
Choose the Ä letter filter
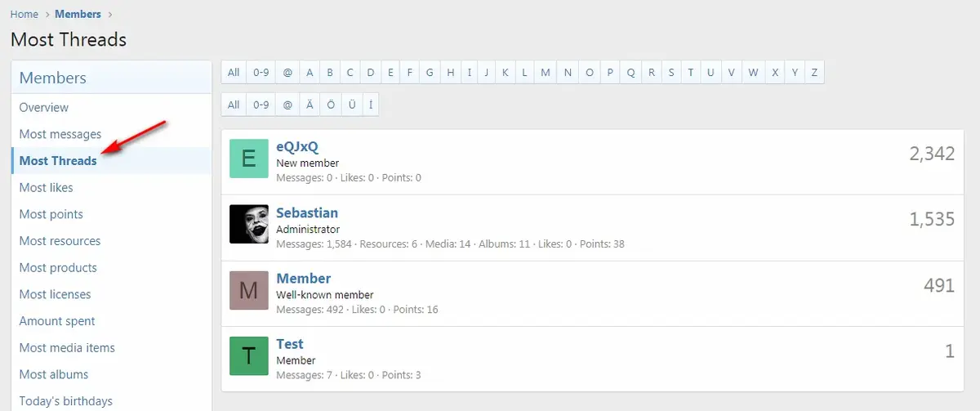310,105
